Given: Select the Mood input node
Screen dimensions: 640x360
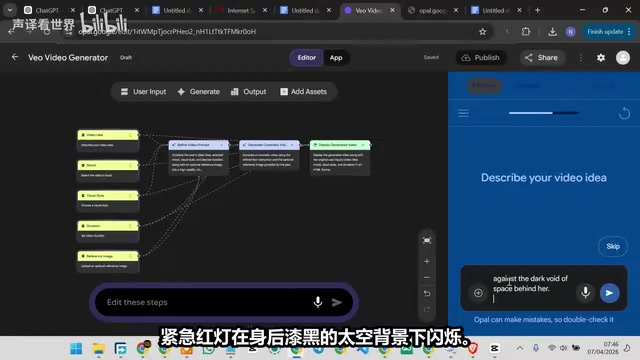Looking at the screenshot, I should pyautogui.click(x=108, y=170).
